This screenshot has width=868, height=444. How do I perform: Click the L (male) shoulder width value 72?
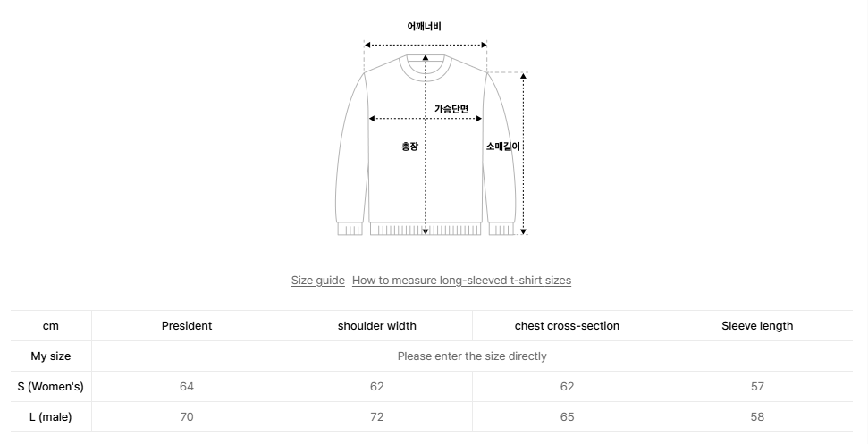[376, 417]
